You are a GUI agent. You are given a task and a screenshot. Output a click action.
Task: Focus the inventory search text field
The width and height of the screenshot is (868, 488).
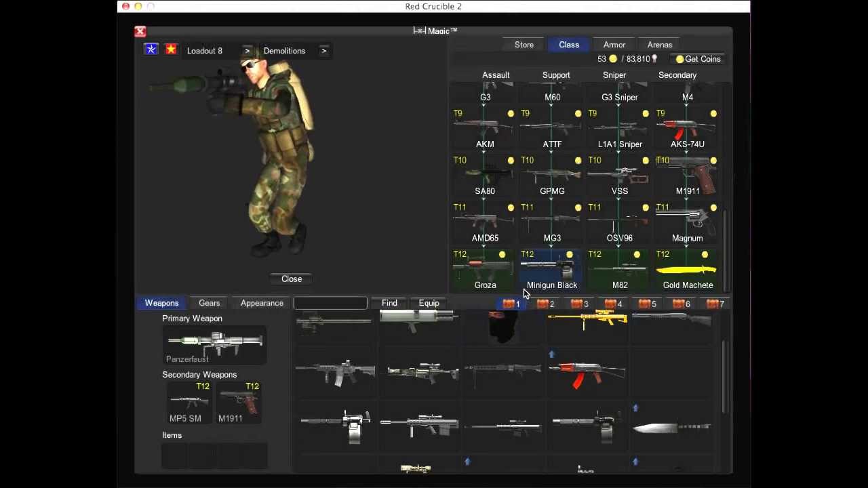pos(330,303)
